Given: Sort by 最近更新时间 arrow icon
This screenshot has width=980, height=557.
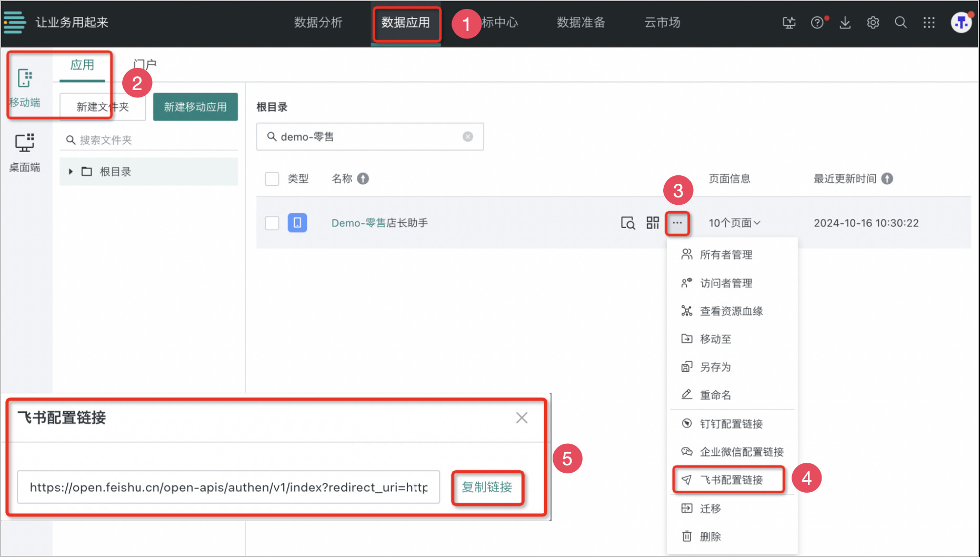Looking at the screenshot, I should [887, 179].
